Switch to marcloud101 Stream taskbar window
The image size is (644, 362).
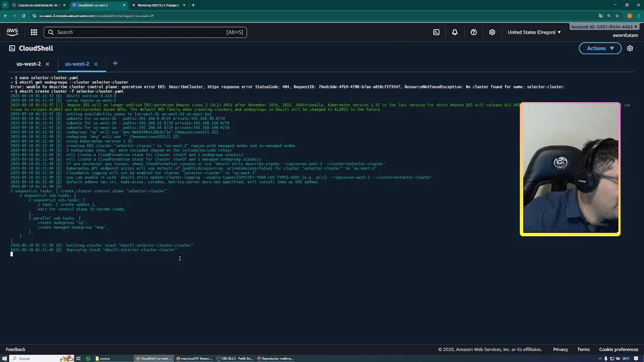pyautogui.click(x=194, y=358)
